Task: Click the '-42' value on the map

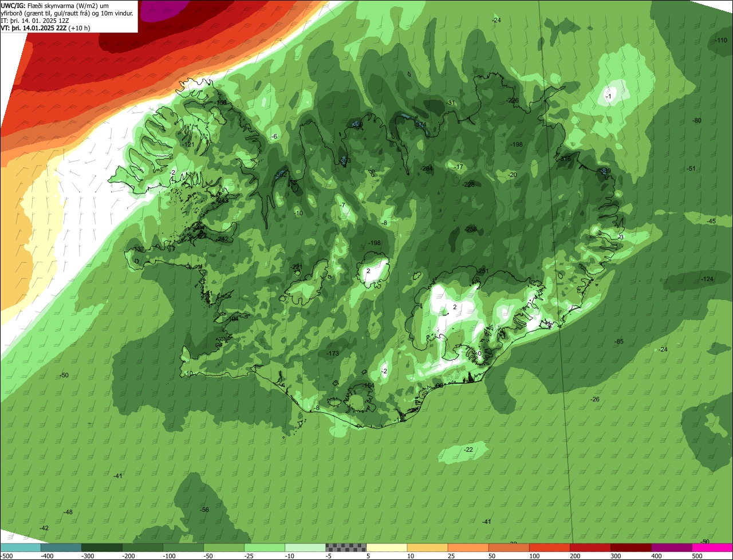Action: click(44, 528)
